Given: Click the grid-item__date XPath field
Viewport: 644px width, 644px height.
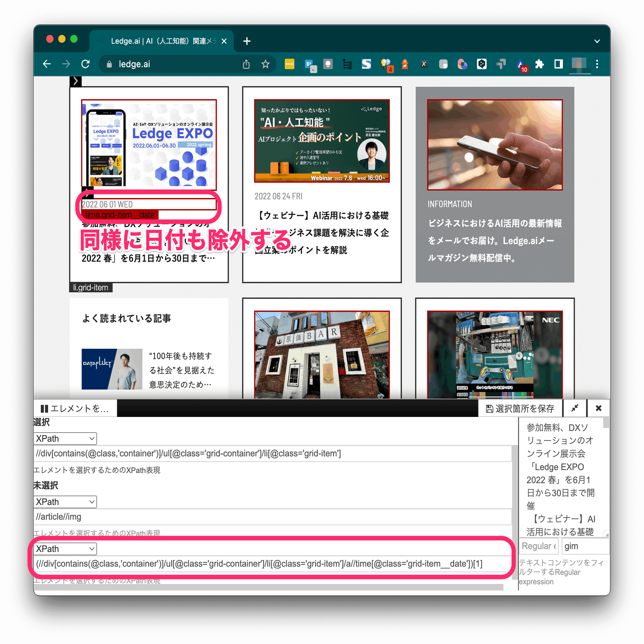Looking at the screenshot, I should coord(273,564).
